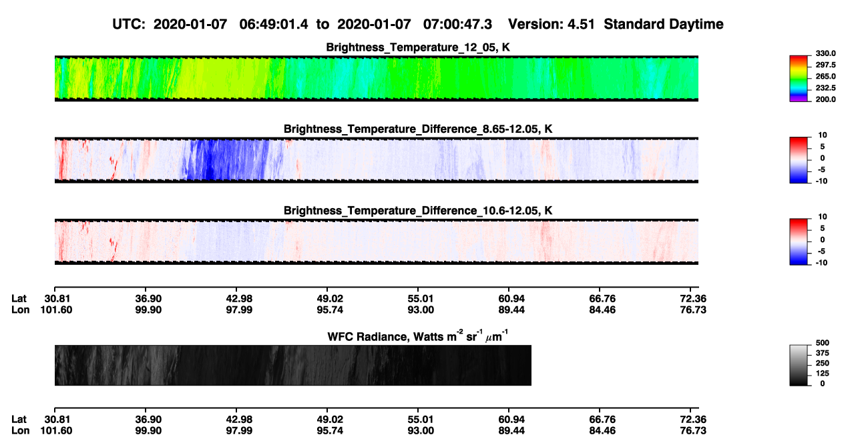The height and width of the screenshot is (445, 868).
Task: Click the 'Lon' label under the WFC Radiance strip
Action: point(20,431)
